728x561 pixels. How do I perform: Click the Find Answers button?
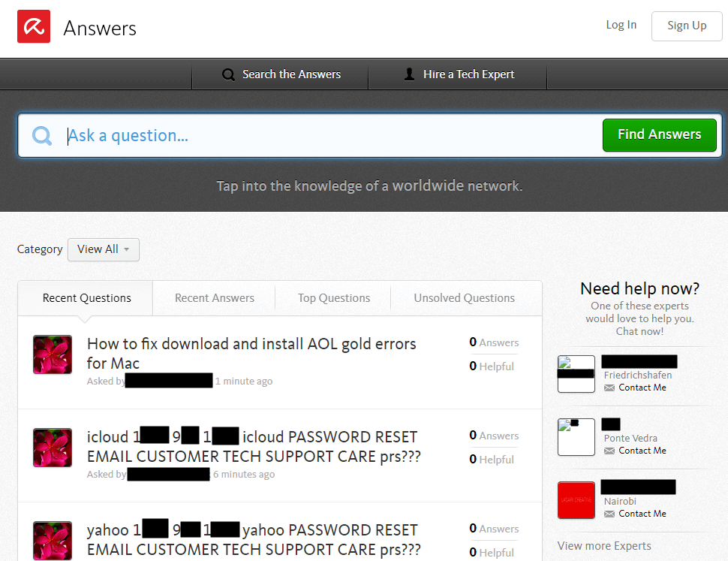(659, 135)
